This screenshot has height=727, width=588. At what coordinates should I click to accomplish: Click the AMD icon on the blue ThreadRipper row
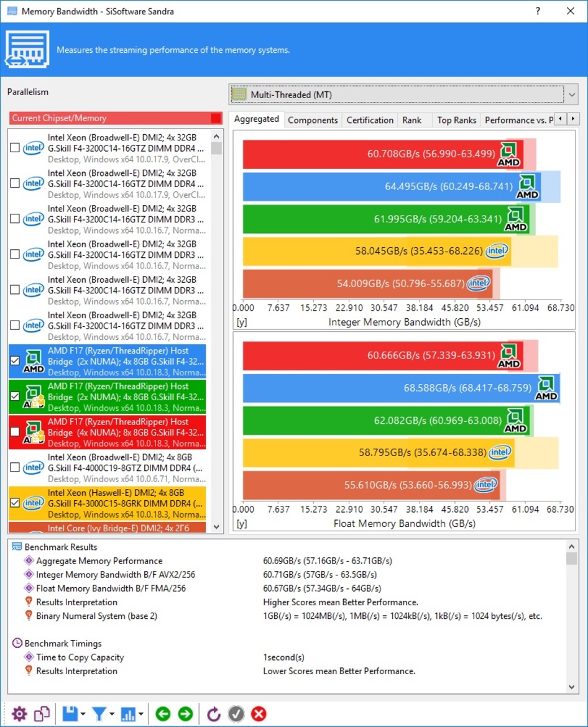pos(34,362)
